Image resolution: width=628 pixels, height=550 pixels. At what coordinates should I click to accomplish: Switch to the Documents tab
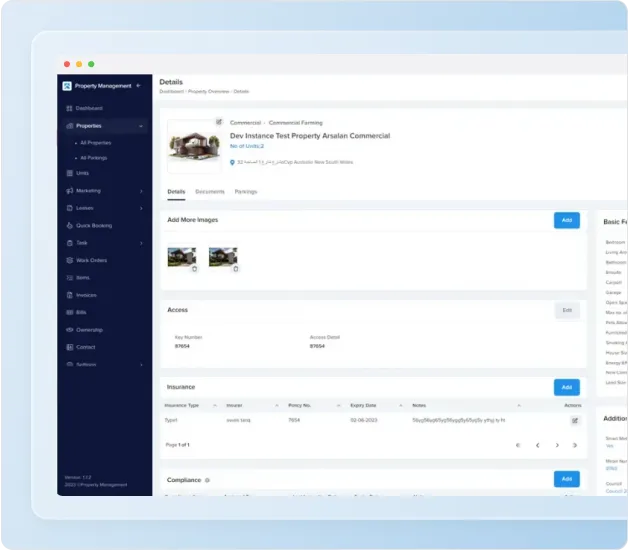coord(210,192)
